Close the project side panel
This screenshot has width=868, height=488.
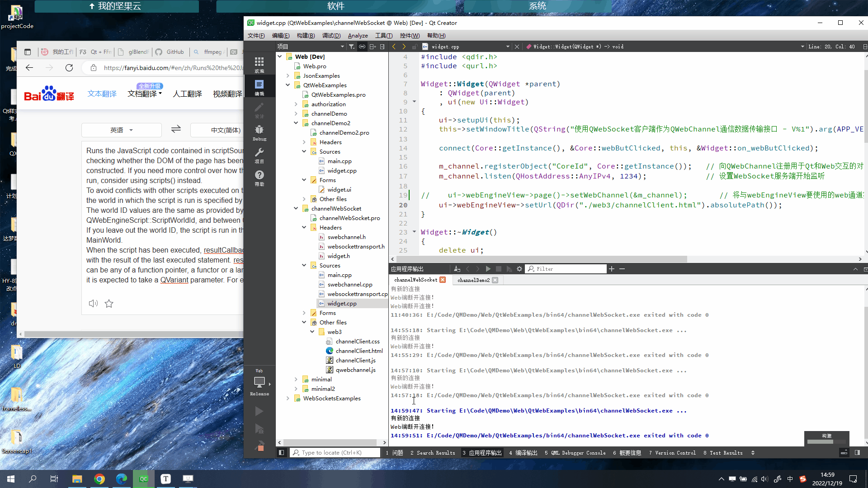click(x=382, y=47)
